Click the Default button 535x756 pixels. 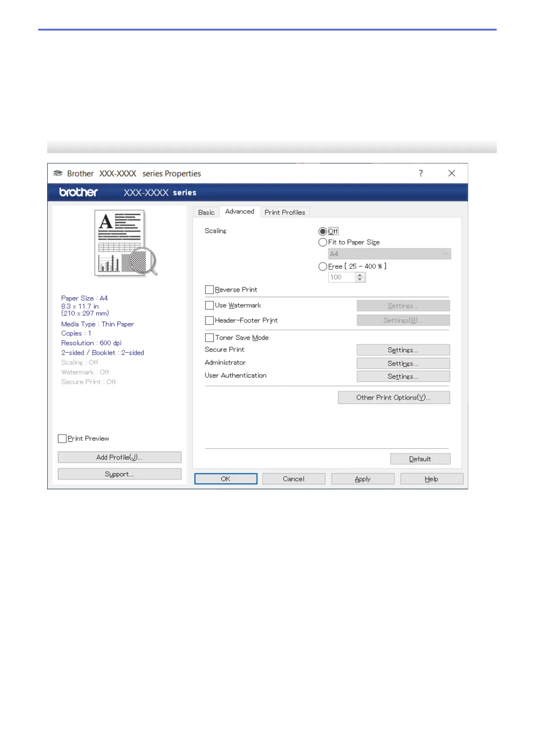[420, 459]
